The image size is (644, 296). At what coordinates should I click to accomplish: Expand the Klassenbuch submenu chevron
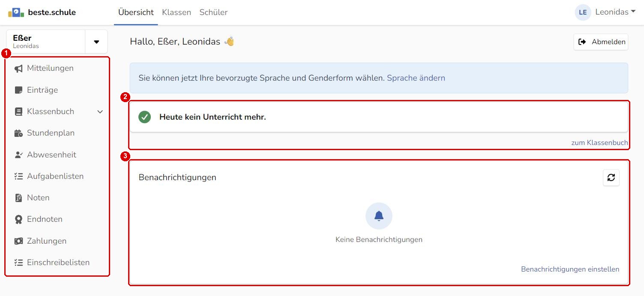point(100,112)
